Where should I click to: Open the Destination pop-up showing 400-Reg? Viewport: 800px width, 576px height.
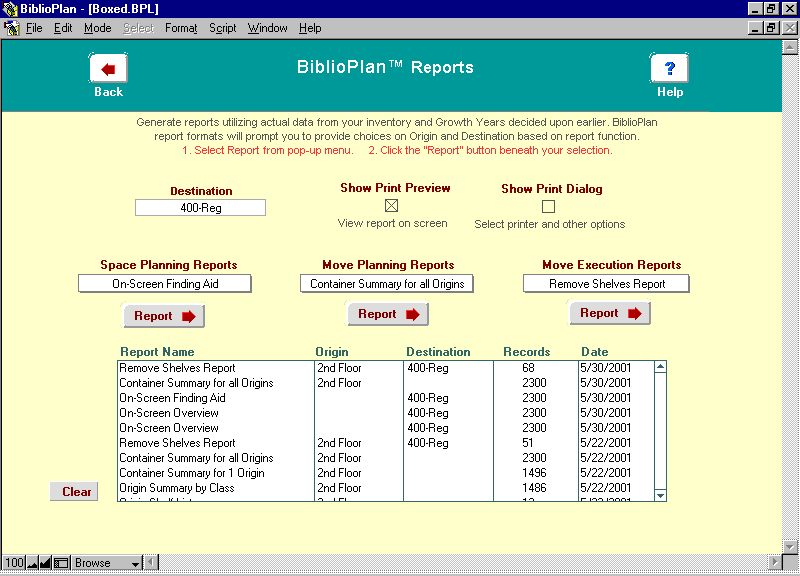pyautogui.click(x=201, y=208)
